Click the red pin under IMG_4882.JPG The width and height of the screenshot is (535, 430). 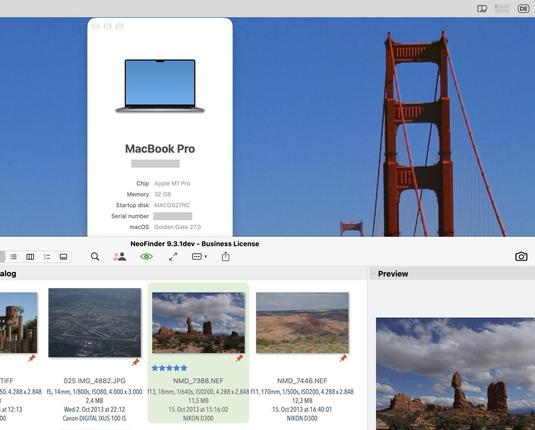click(136, 362)
